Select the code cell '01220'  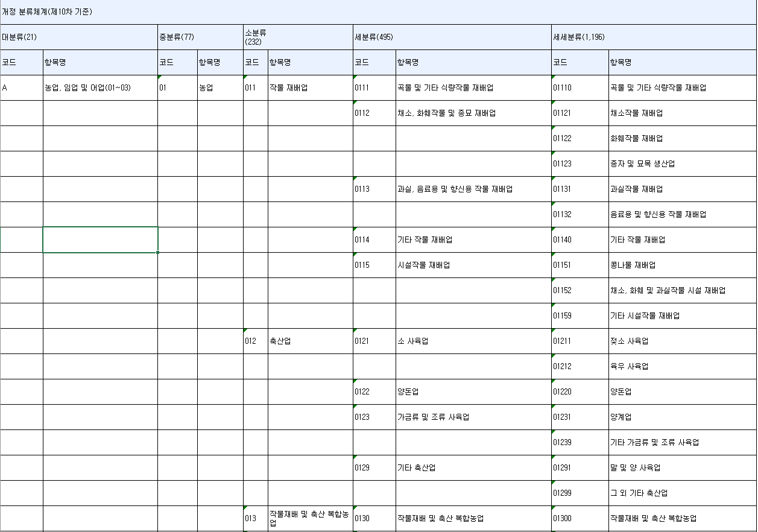pyautogui.click(x=580, y=391)
